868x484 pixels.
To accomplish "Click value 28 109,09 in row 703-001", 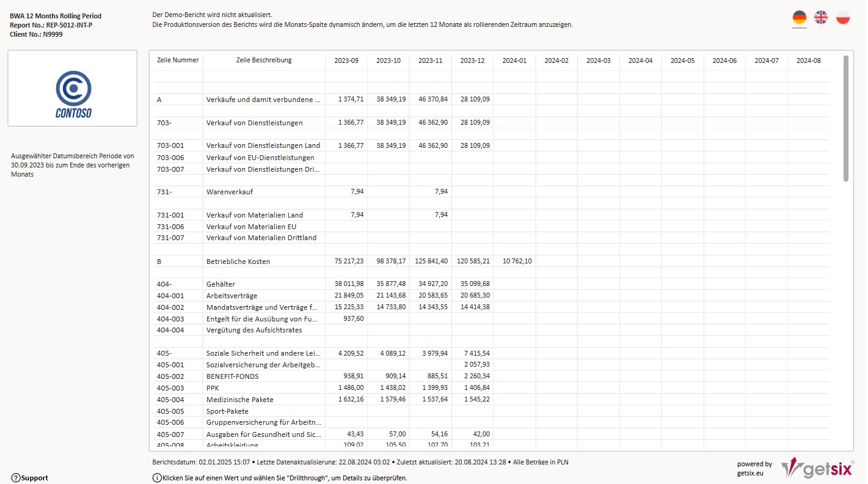I will pyautogui.click(x=475, y=145).
